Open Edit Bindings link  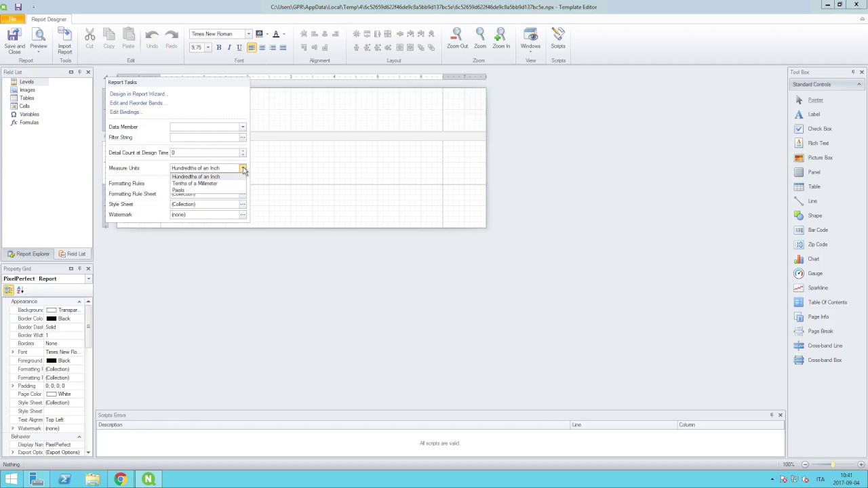(x=125, y=112)
